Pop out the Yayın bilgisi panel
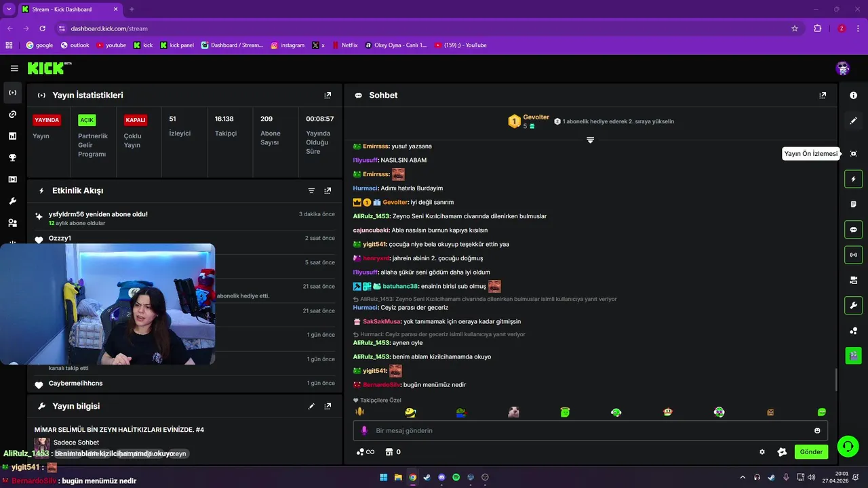 click(x=328, y=407)
